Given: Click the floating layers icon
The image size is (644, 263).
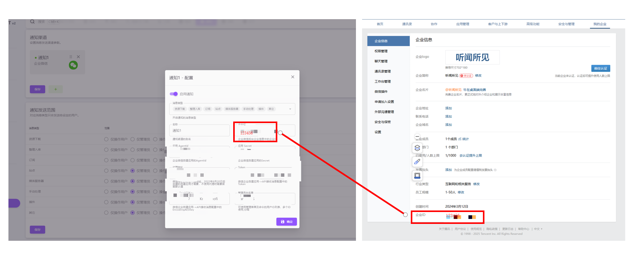Looking at the screenshot, I should pos(417,148).
